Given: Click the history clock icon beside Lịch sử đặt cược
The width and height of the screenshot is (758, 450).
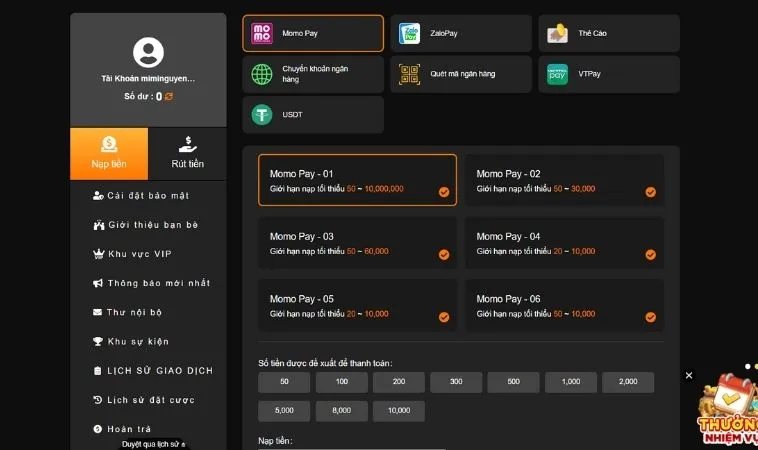Looking at the screenshot, I should coord(97,400).
